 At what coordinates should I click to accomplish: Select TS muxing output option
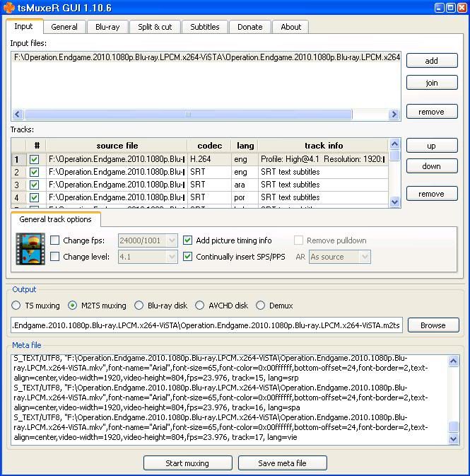(16, 306)
